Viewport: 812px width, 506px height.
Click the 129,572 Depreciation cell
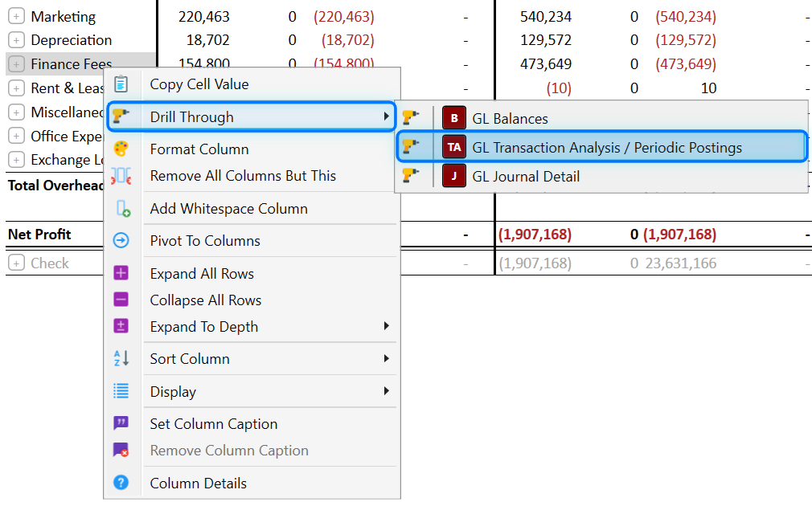click(x=546, y=40)
